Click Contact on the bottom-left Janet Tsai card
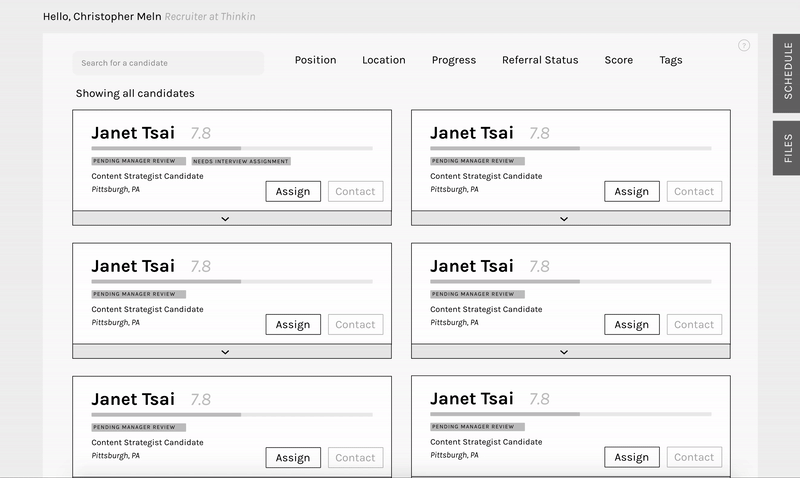This screenshot has height=478, width=800. [x=355, y=458]
